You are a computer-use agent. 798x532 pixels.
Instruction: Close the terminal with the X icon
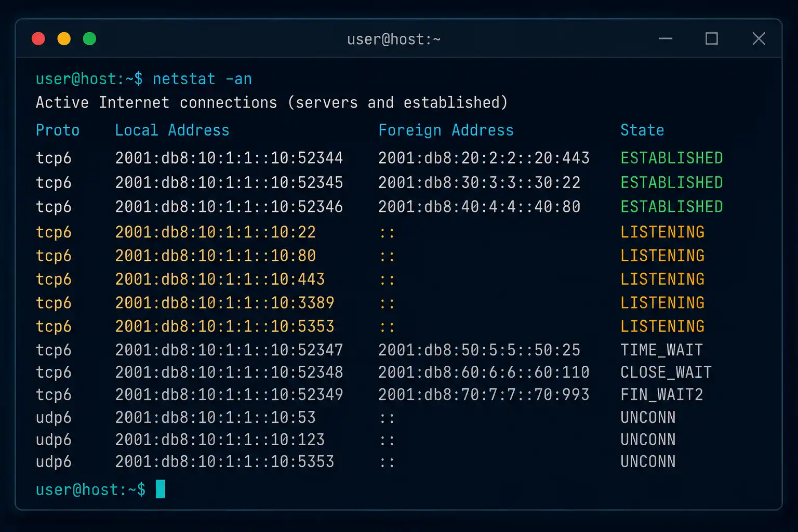pyautogui.click(x=759, y=38)
